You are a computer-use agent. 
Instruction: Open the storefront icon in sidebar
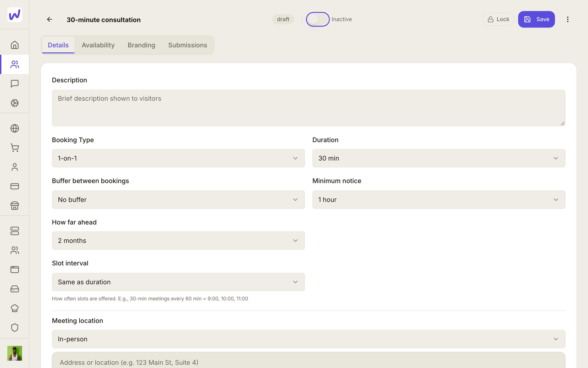pyautogui.click(x=14, y=206)
